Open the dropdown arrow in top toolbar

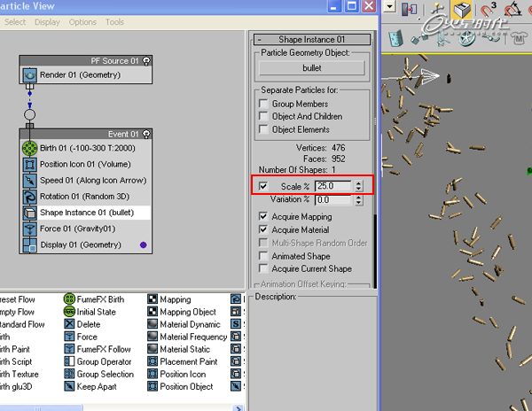click(x=389, y=6)
